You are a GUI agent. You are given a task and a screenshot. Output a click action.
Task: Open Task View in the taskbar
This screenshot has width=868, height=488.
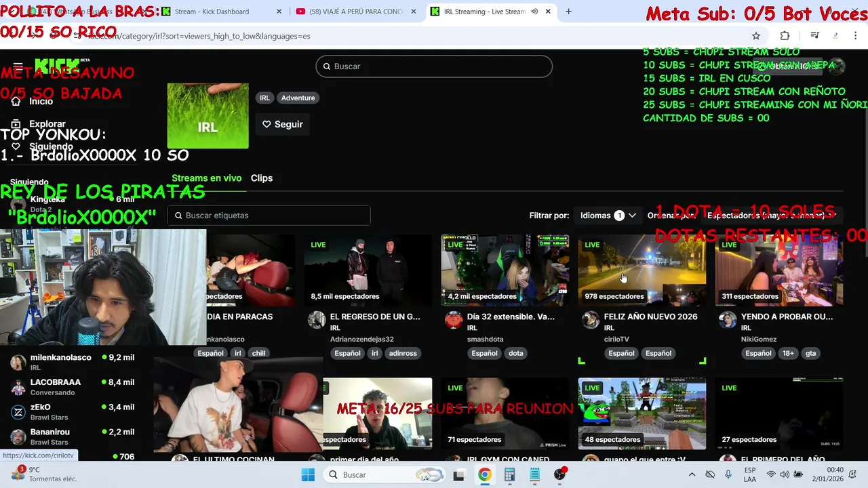tap(458, 474)
